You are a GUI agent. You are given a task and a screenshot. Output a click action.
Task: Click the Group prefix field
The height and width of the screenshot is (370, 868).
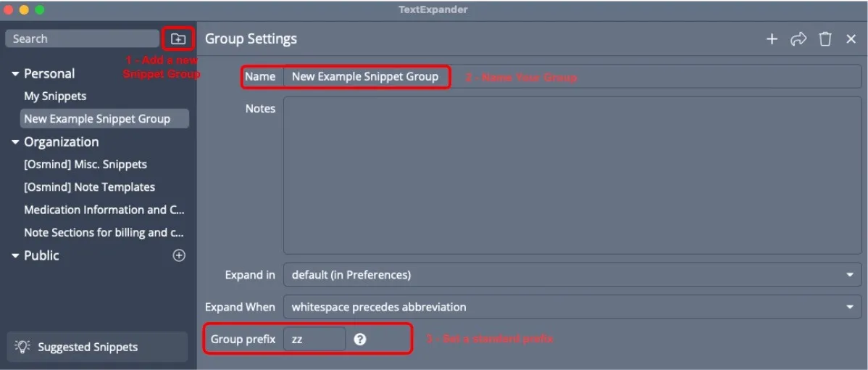click(314, 339)
